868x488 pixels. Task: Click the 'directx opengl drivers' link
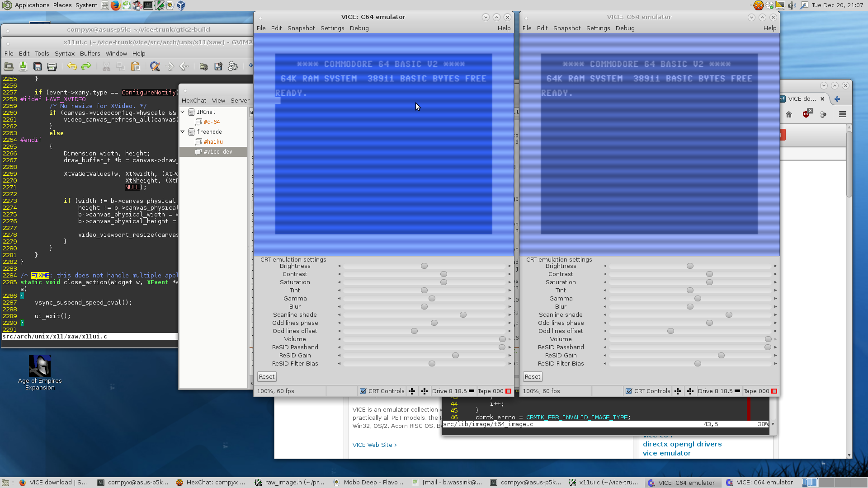682,444
